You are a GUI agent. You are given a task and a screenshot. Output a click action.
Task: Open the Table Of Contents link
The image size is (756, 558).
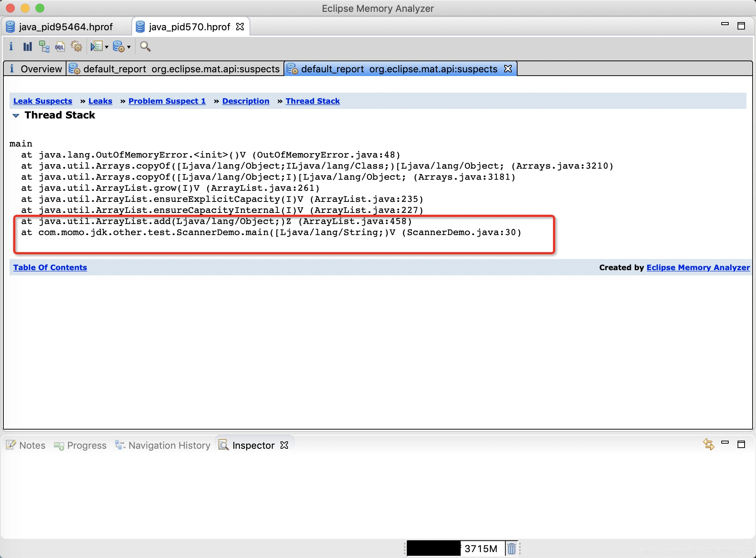pos(50,268)
